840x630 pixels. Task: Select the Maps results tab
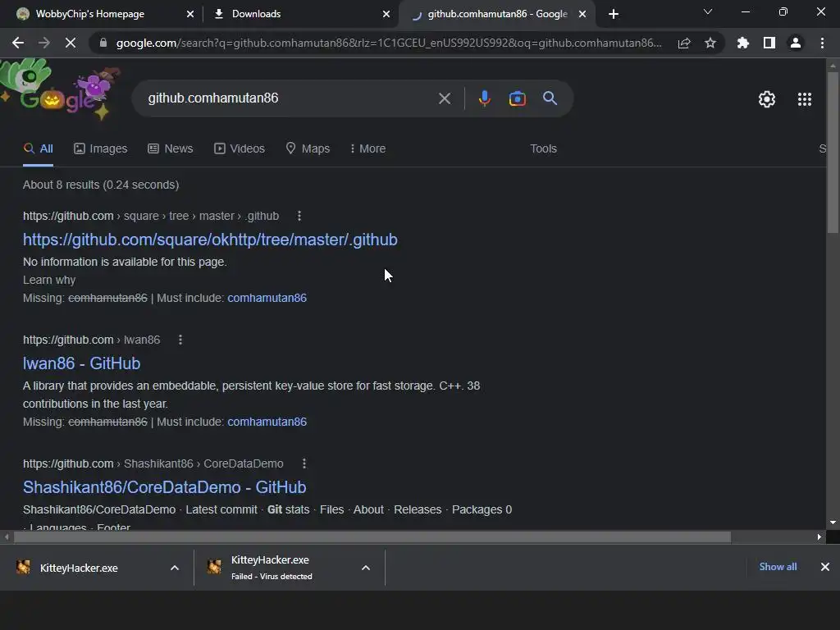point(308,149)
